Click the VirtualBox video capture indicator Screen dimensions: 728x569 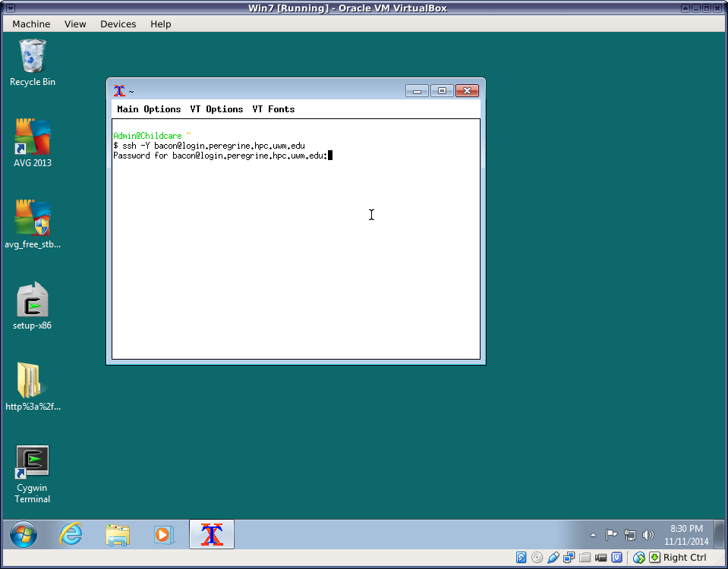point(600,558)
